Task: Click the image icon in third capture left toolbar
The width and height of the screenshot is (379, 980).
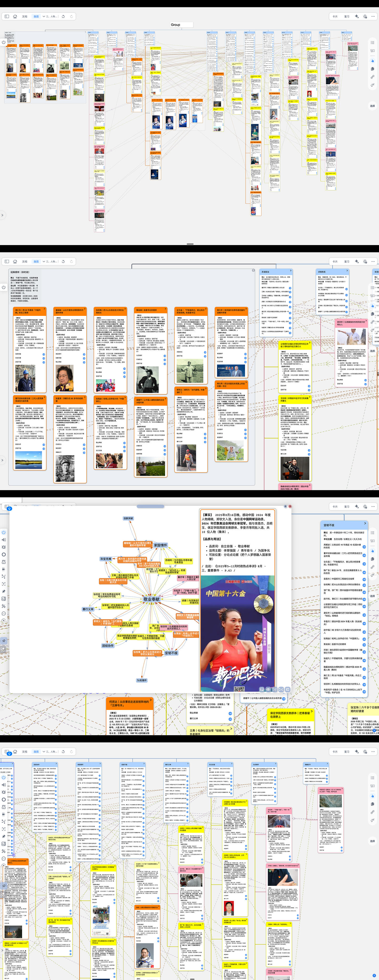Action: pyautogui.click(x=3, y=599)
